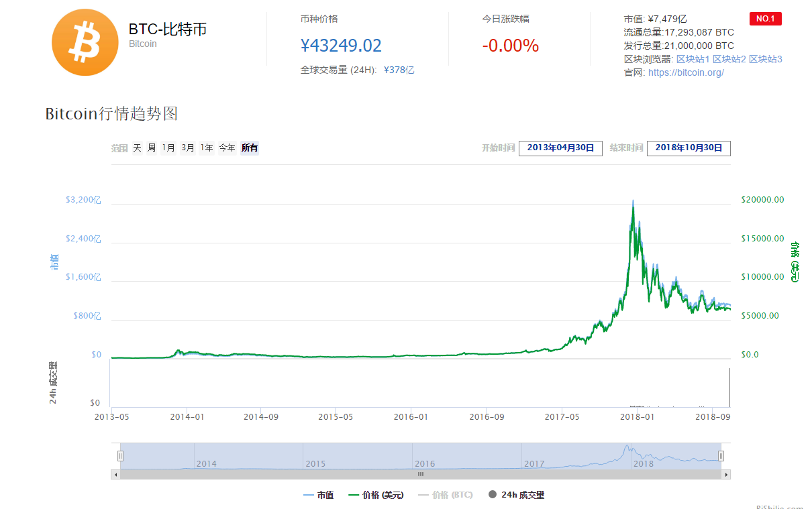This screenshot has height=509, width=812.
Task: Click the navigator scrollbar center grip
Action: (x=421, y=474)
